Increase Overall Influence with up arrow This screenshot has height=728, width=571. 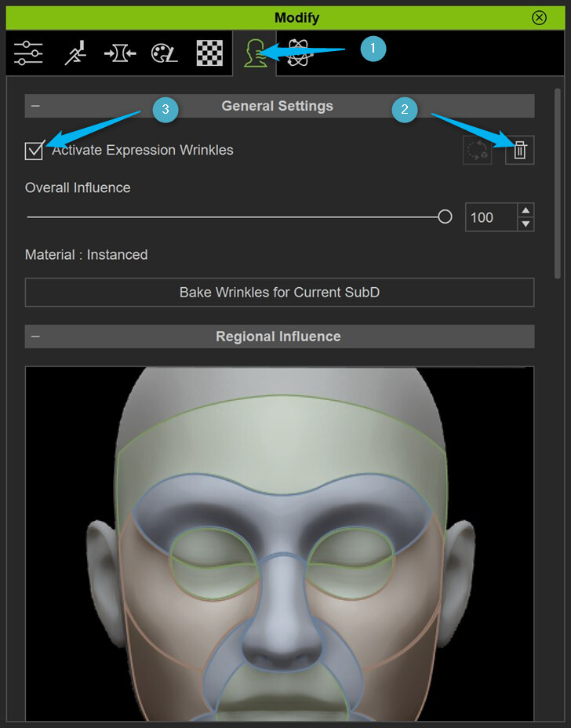[526, 210]
